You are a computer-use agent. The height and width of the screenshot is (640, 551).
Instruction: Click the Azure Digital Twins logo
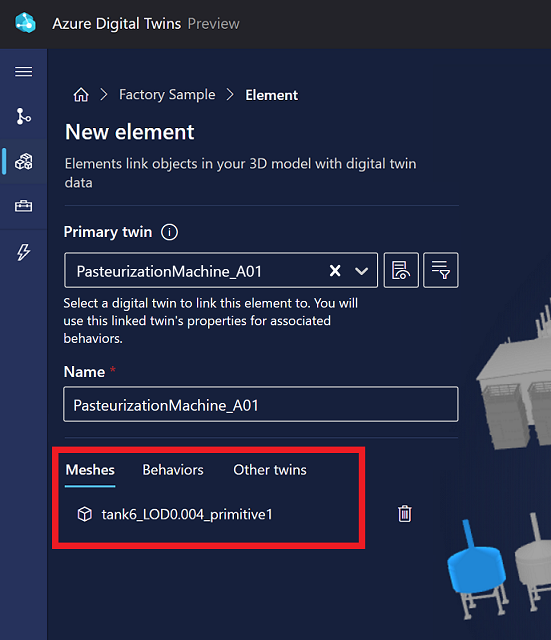25,23
